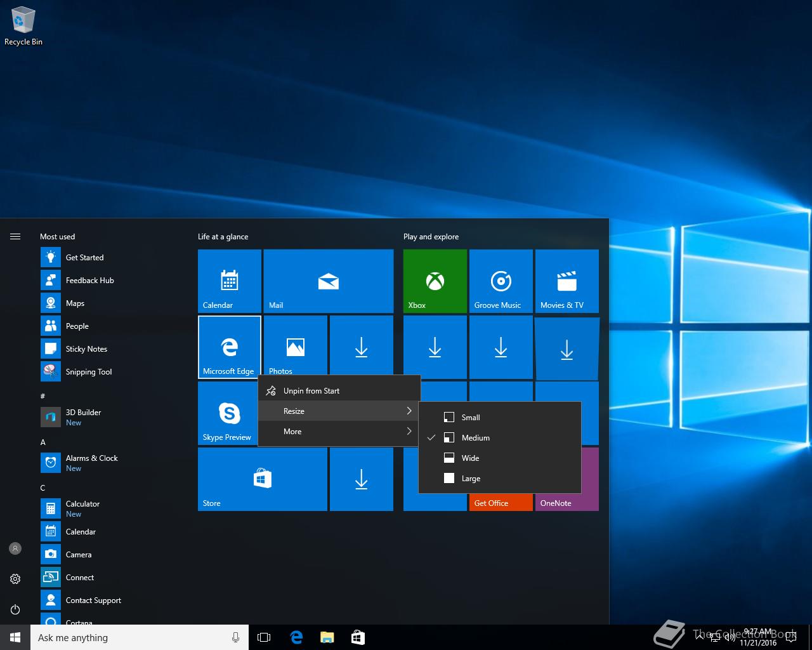812x650 pixels.
Task: Select the Recycle Bin on the desktop
Action: pos(23,27)
